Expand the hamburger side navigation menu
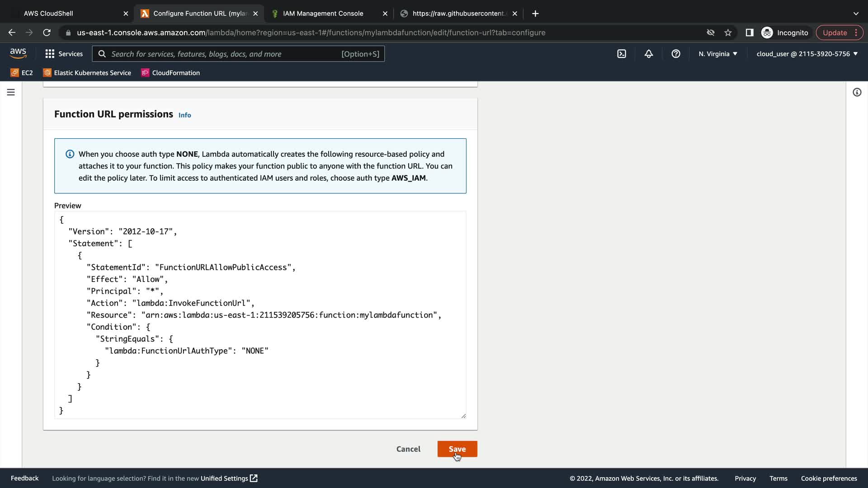The image size is (868, 488). click(11, 92)
